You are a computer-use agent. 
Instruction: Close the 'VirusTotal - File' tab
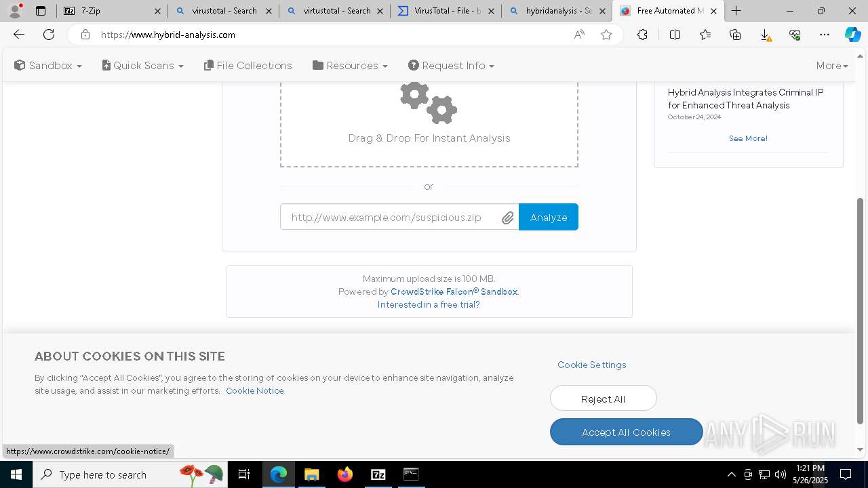(492, 11)
